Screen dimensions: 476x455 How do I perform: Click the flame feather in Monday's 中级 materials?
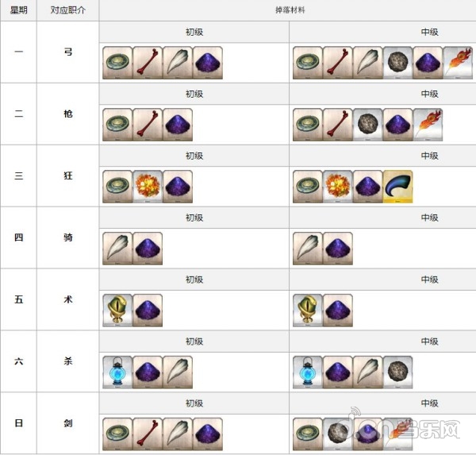pyautogui.click(x=459, y=63)
